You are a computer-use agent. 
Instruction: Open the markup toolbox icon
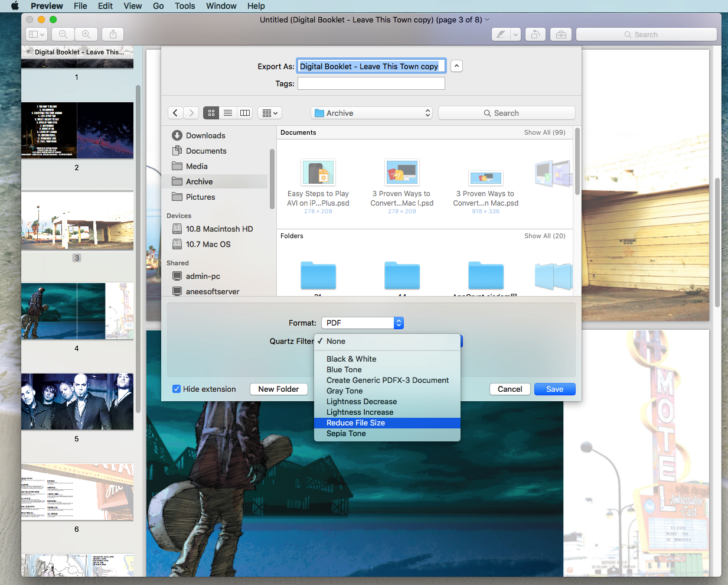click(x=560, y=34)
